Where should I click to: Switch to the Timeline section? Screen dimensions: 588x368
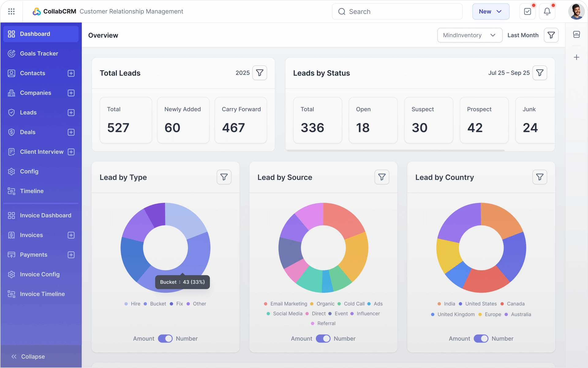click(32, 191)
